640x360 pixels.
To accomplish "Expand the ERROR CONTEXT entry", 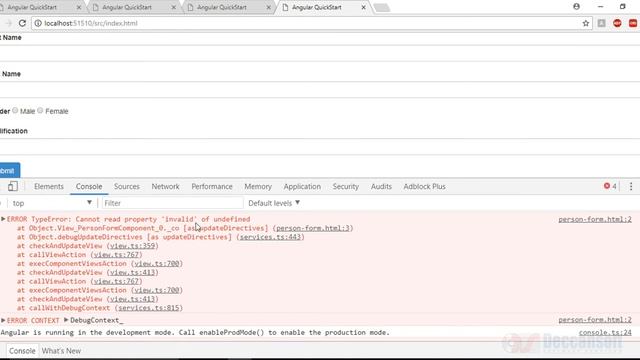I will [x=3, y=320].
